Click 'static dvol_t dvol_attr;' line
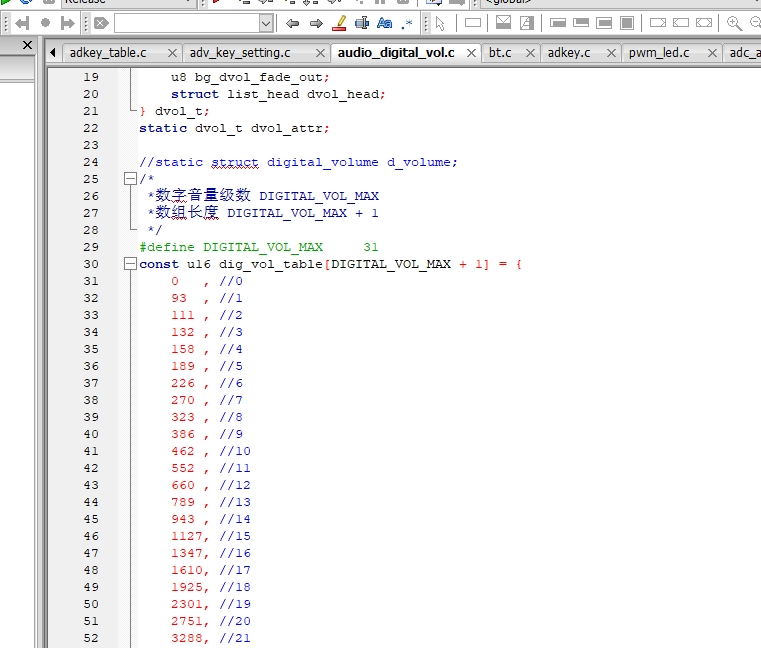 coord(234,128)
